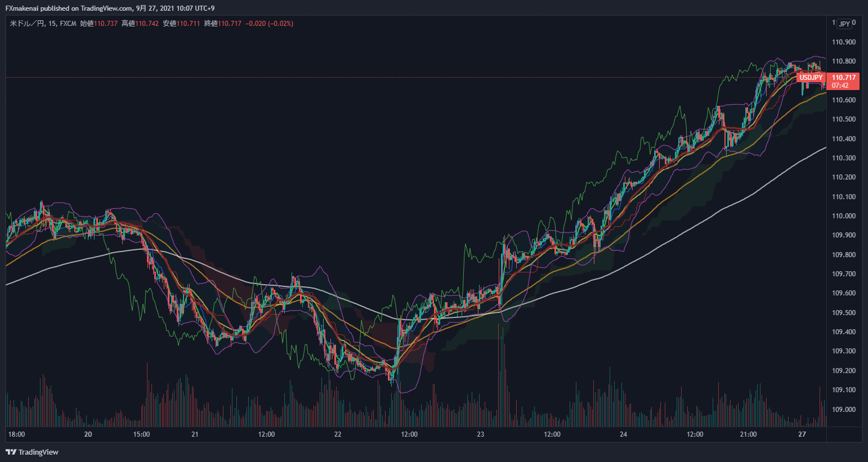Click the current price label 110.717

[x=844, y=78]
